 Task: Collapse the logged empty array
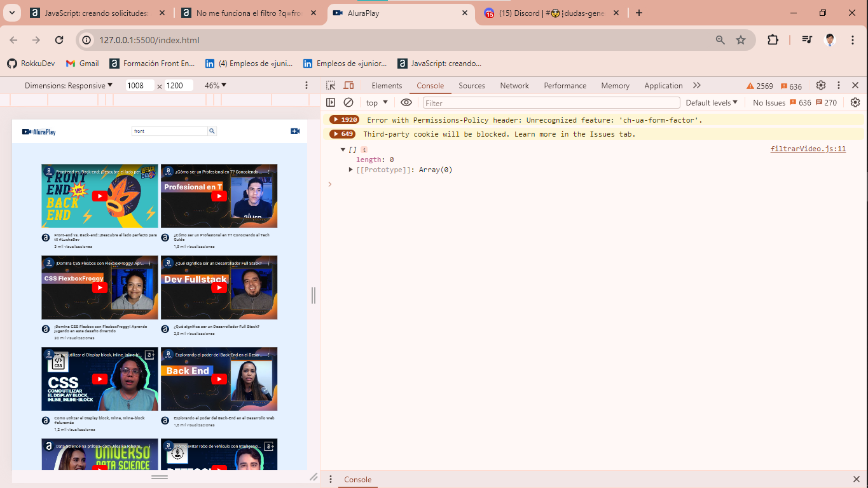(343, 149)
